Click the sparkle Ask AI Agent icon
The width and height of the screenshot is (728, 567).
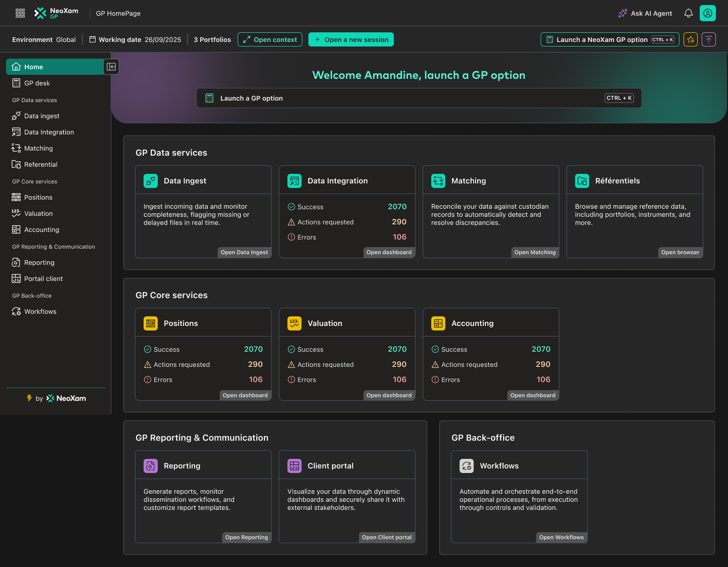click(623, 13)
